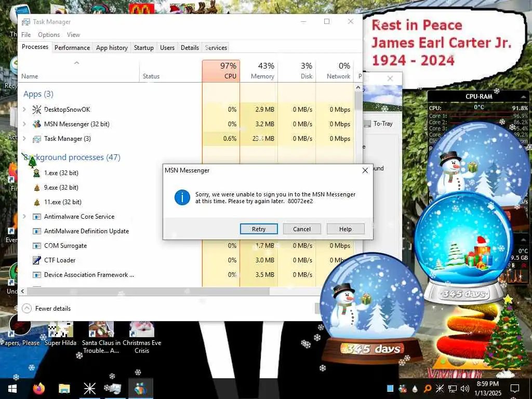
Task: Click Retry in the MSN Messenger dialog
Action: point(259,229)
